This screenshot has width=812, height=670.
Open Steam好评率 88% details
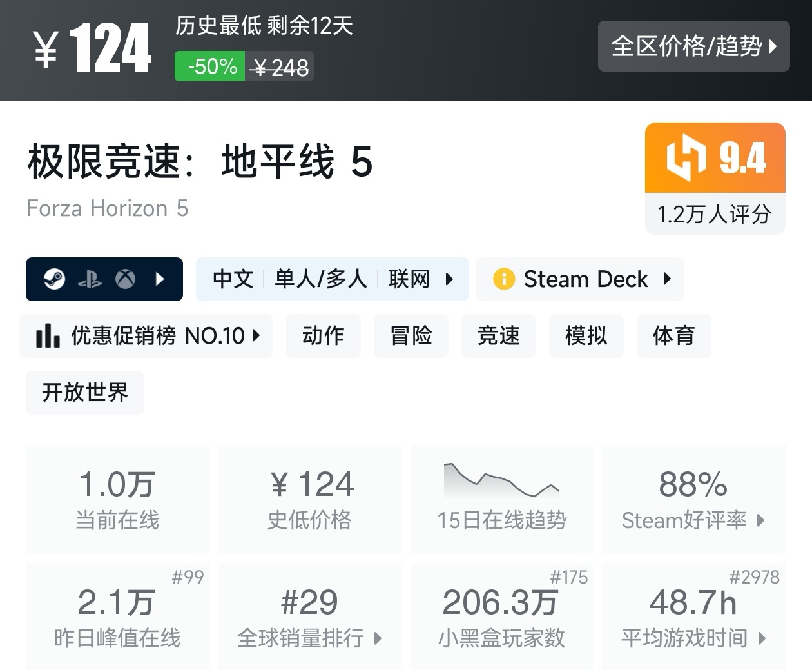(693, 498)
